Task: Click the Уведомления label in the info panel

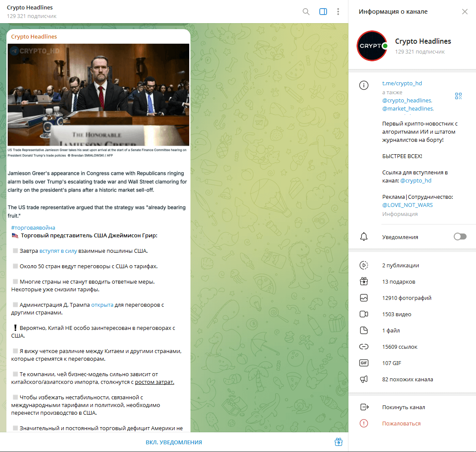Action: pyautogui.click(x=400, y=237)
